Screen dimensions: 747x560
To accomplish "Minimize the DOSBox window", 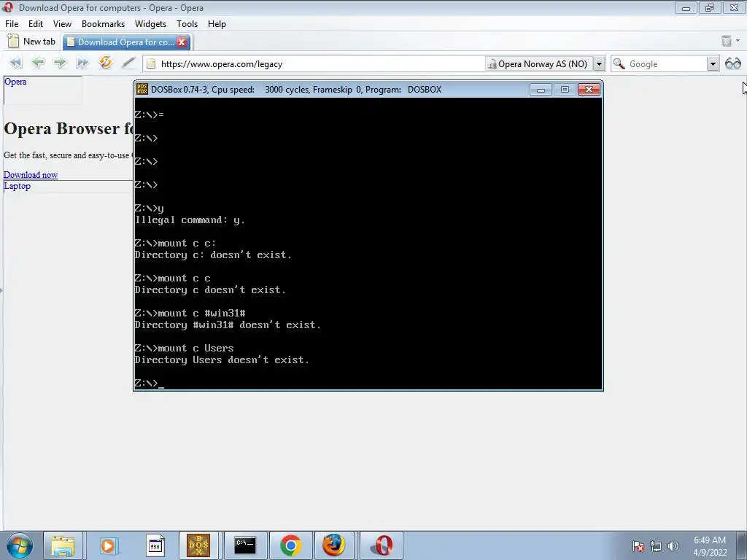I will (541, 90).
